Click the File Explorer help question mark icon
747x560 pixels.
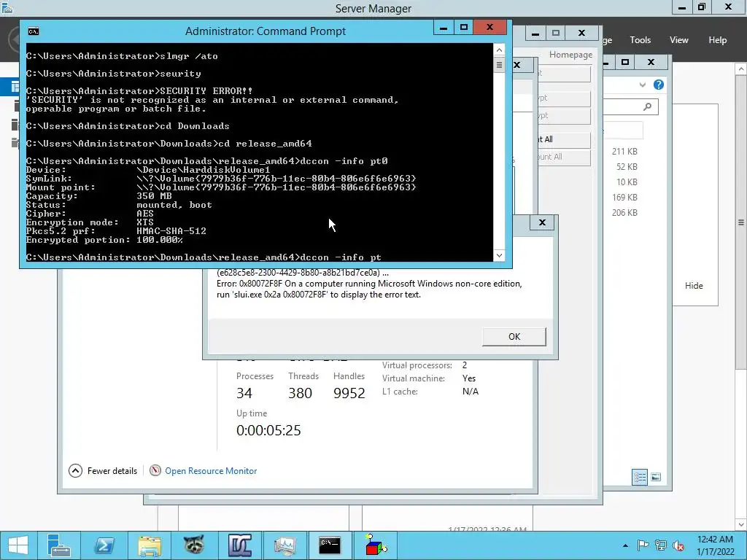tap(659, 85)
